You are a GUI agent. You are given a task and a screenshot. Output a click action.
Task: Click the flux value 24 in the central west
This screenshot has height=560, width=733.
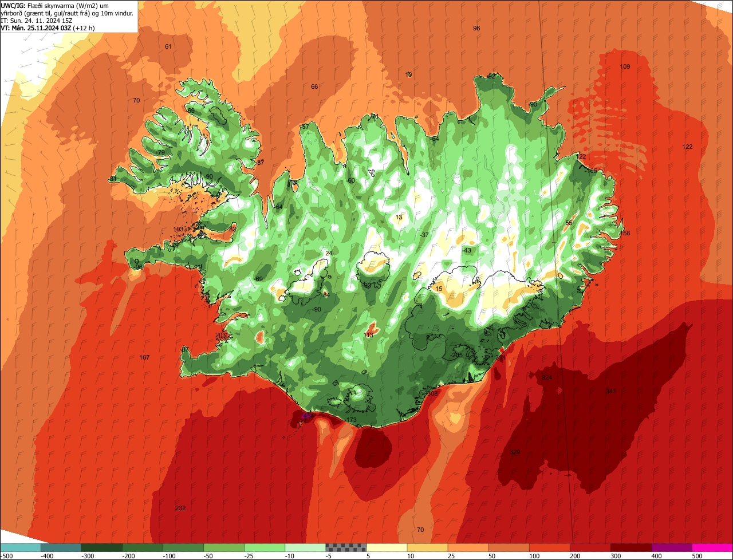tap(329, 253)
